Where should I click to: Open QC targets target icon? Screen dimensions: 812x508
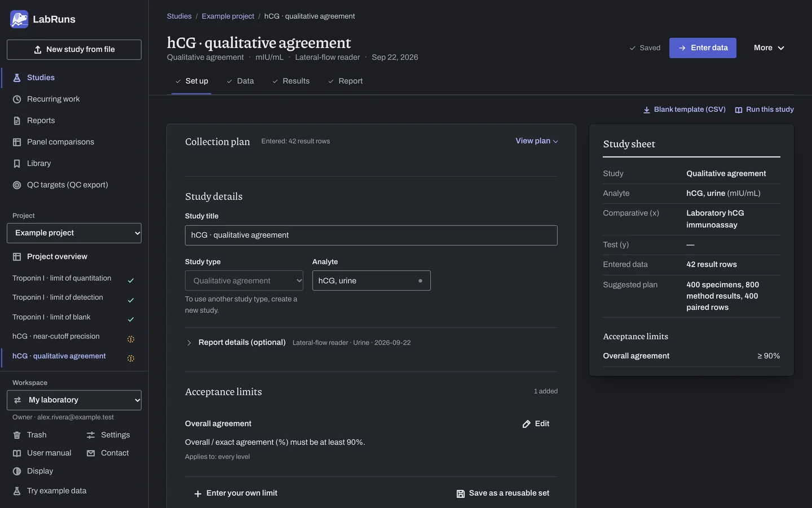17,185
